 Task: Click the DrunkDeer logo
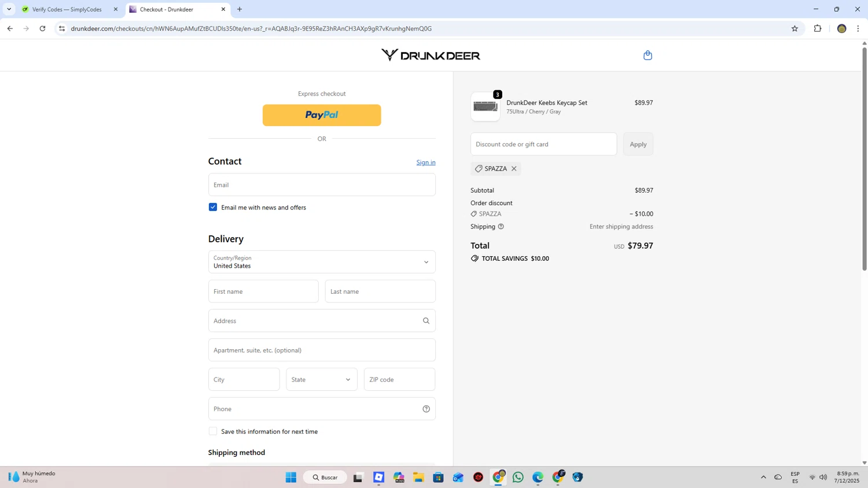pos(431,55)
